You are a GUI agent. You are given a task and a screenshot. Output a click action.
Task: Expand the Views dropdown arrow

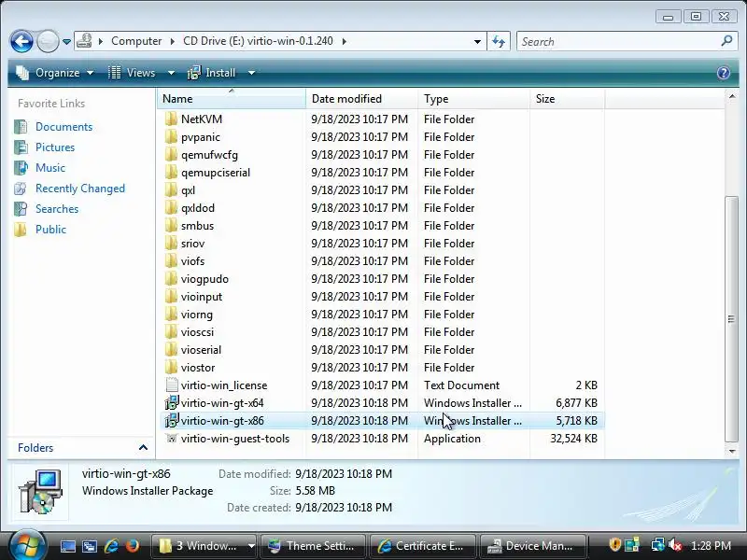(171, 73)
